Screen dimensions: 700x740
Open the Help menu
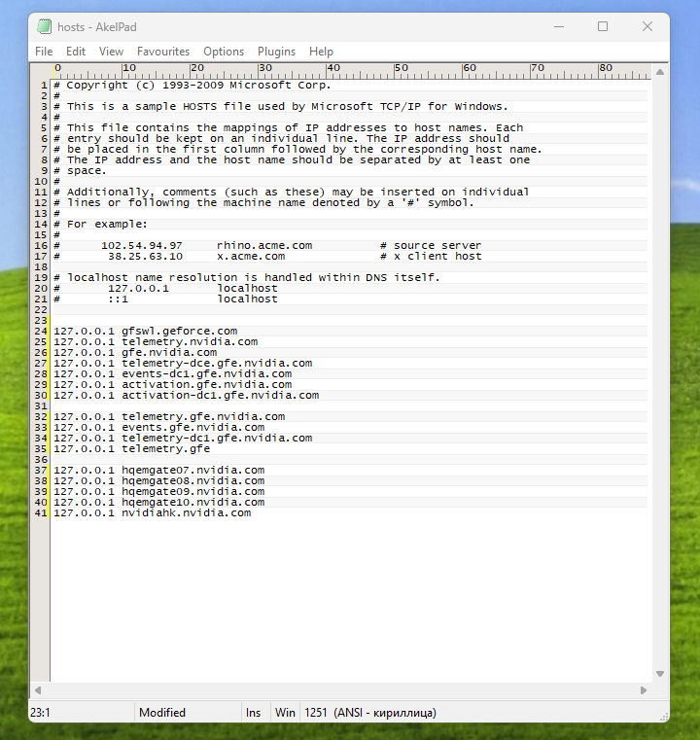tap(321, 52)
